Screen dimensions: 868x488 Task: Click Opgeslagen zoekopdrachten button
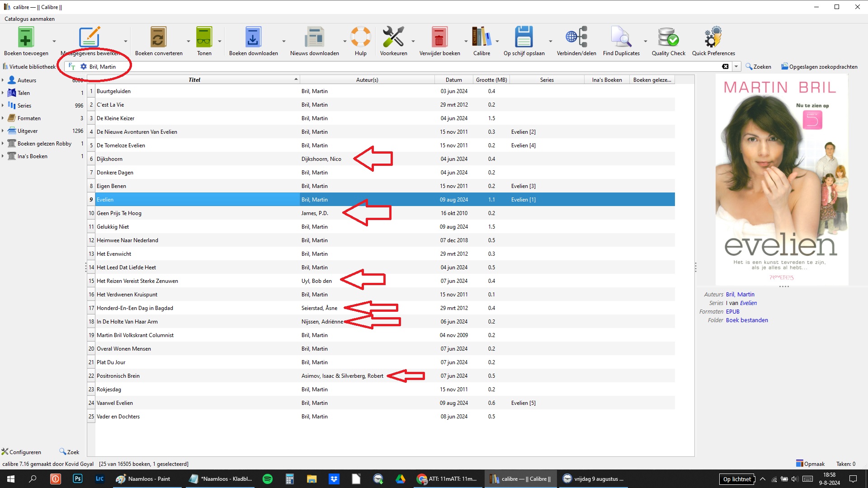coord(819,66)
